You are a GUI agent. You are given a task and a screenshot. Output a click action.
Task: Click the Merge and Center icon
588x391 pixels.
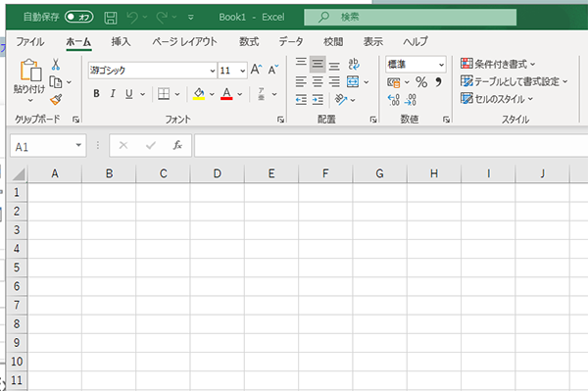353,81
